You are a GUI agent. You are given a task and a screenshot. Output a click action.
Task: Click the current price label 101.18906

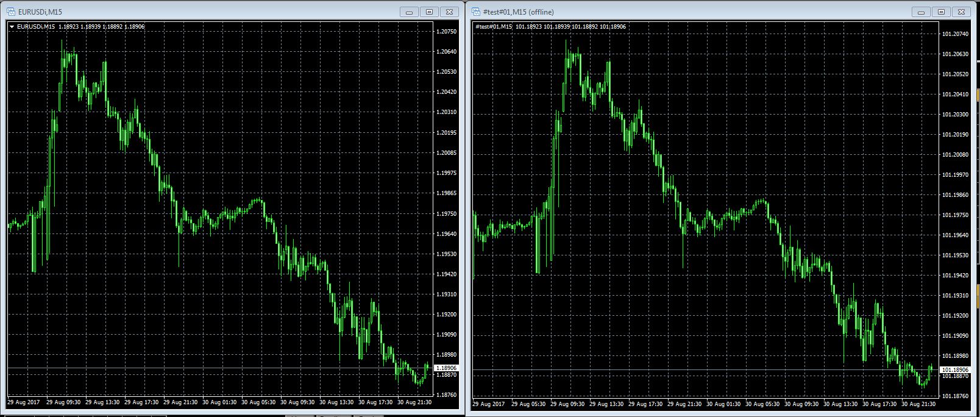point(954,370)
